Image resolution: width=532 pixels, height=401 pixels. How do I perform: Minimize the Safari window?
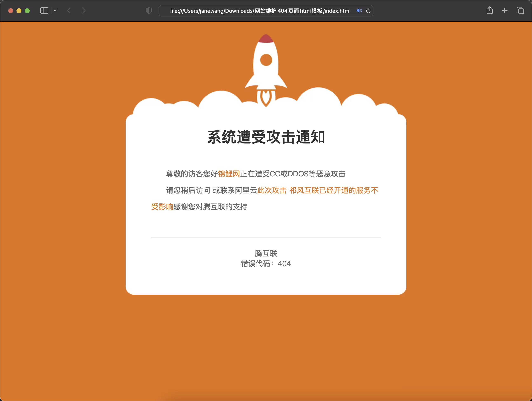click(x=19, y=11)
